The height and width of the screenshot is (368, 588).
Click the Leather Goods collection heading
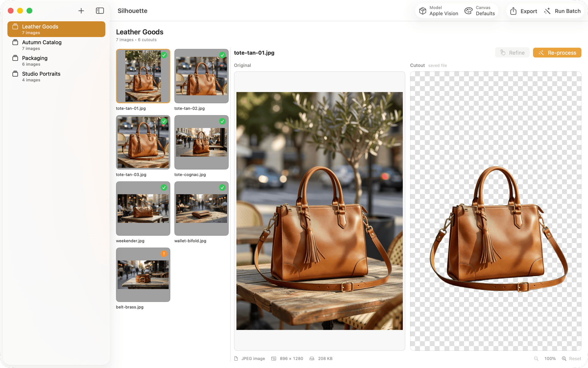(x=140, y=32)
